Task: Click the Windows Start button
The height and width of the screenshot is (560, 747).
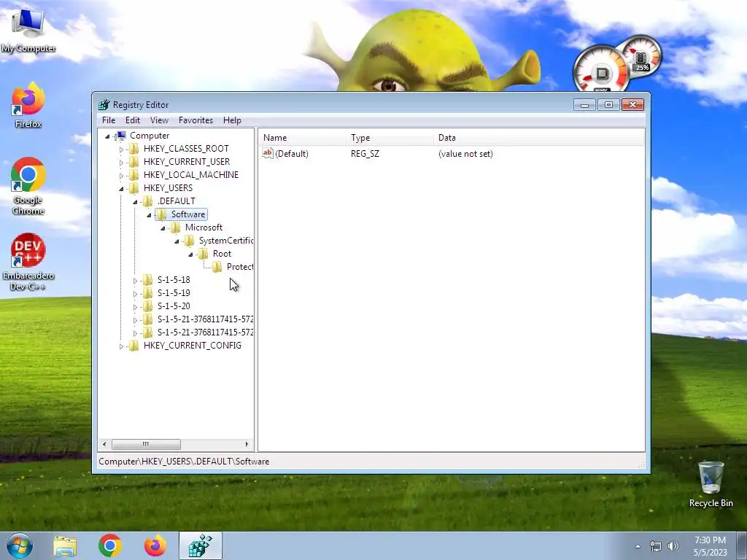Action: [20, 545]
